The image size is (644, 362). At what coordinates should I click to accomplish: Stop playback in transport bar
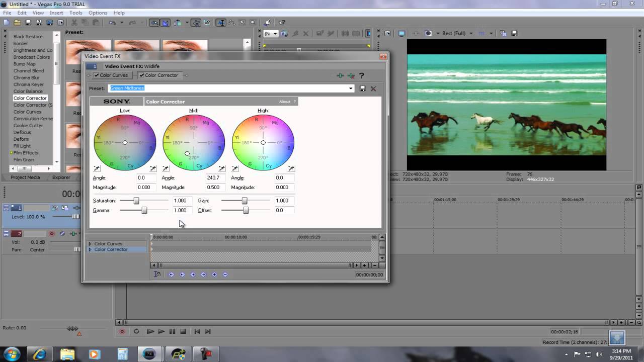pyautogui.click(x=183, y=331)
